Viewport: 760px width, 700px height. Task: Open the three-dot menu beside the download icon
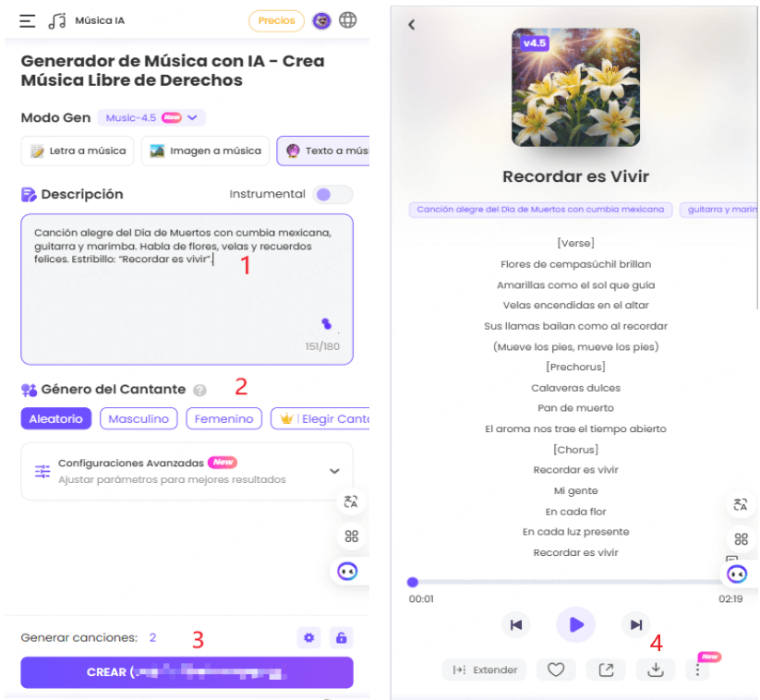tap(697, 670)
